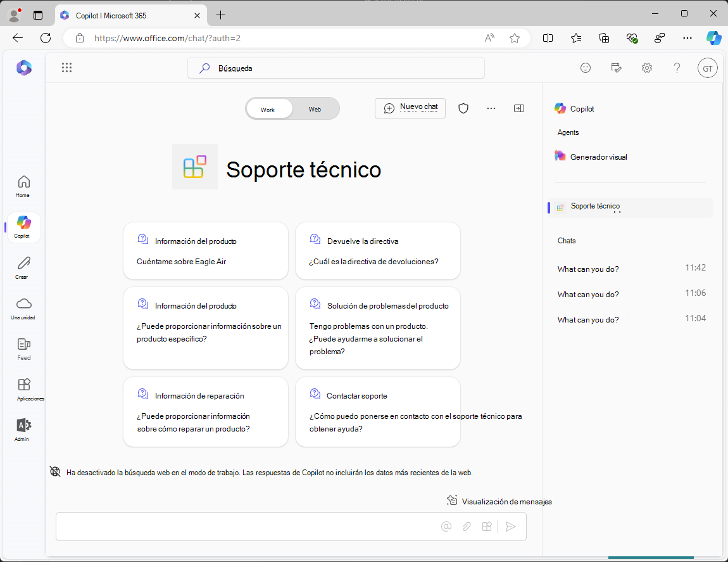Open the Microsoft 365 logo in the sidebar
This screenshot has height=562, width=728.
click(x=24, y=68)
